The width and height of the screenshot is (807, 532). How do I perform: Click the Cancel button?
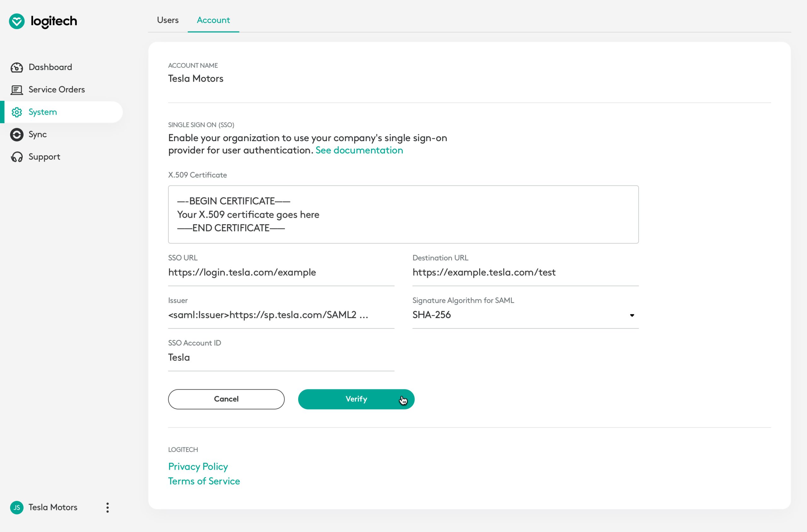coord(226,399)
